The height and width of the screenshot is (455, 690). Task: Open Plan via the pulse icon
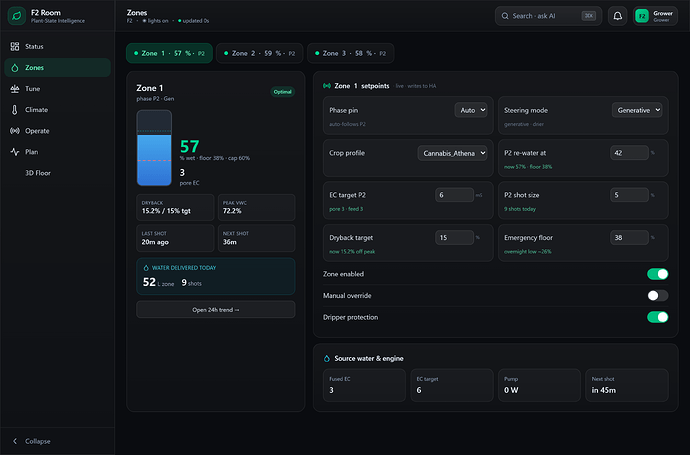point(15,152)
